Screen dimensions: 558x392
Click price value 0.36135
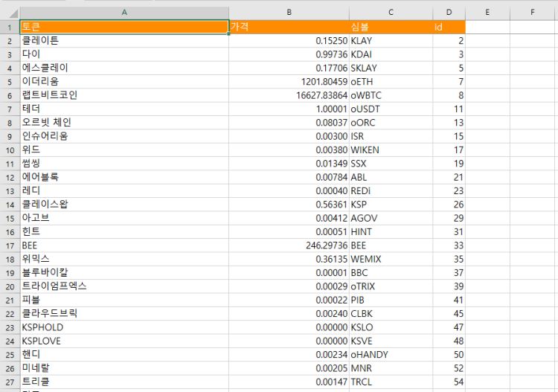(289, 259)
